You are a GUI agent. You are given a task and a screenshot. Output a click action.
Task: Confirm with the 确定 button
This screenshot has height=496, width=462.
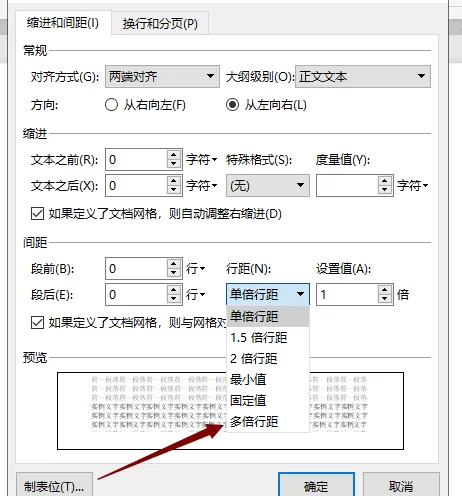316,486
